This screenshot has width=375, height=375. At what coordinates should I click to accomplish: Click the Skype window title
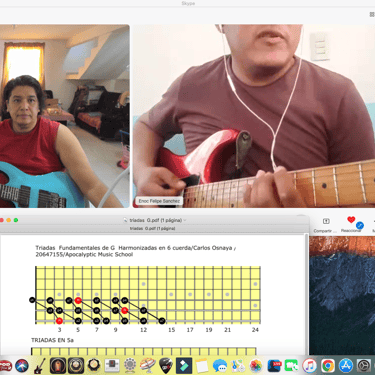(x=188, y=3)
